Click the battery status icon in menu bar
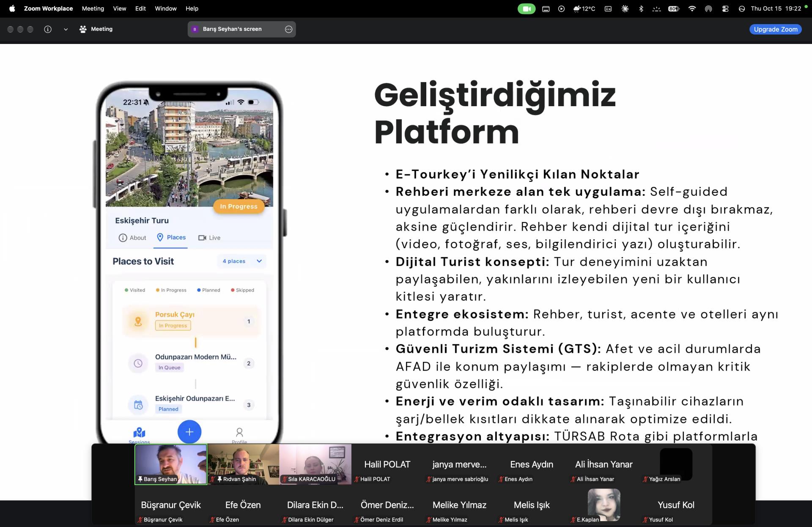This screenshot has width=812, height=527. 674,8
